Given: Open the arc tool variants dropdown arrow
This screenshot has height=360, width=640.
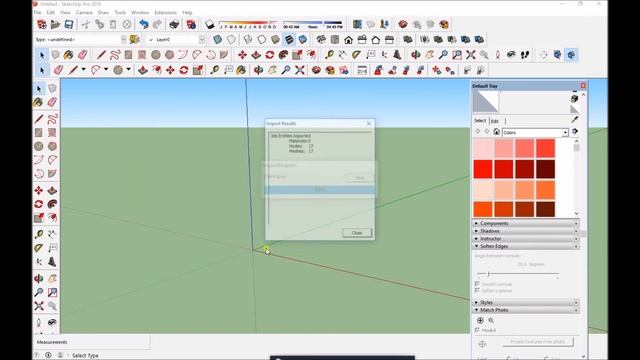Looking at the screenshot, I should point(106,70).
